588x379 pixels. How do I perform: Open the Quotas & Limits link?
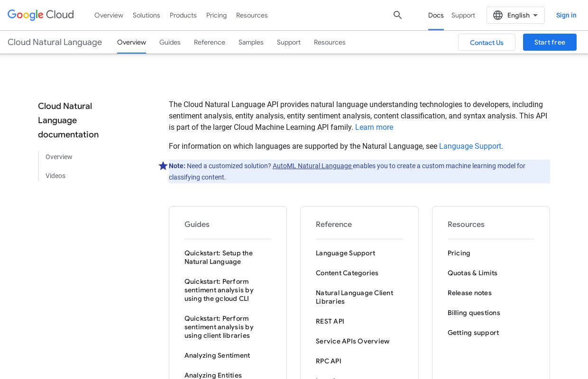(472, 273)
